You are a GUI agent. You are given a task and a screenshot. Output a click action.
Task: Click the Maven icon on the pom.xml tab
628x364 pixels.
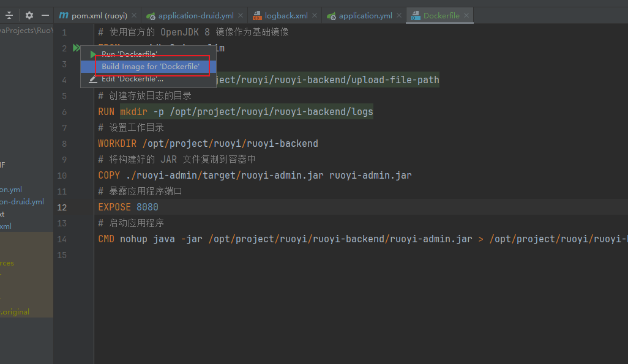tap(64, 15)
